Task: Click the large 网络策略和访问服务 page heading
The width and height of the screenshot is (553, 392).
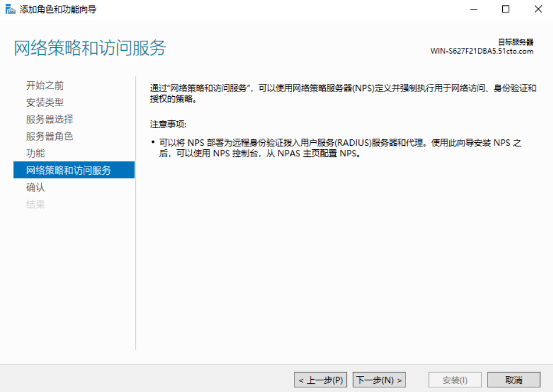Action: pyautogui.click(x=90, y=48)
